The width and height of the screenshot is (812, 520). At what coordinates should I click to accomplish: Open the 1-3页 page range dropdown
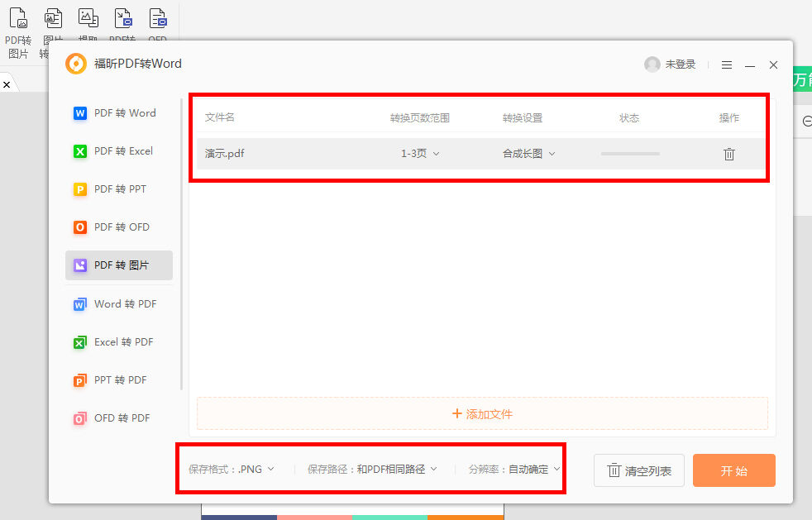[x=419, y=153]
